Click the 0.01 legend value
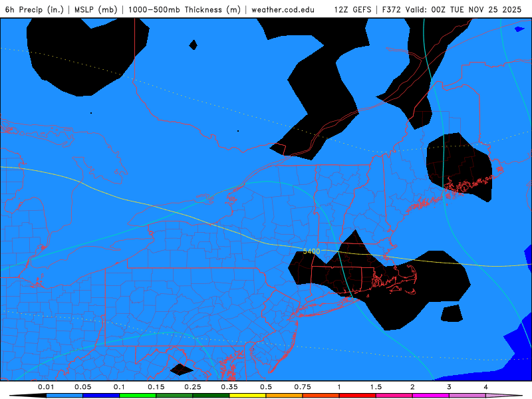This screenshot has height=399, width=532. coord(46,387)
